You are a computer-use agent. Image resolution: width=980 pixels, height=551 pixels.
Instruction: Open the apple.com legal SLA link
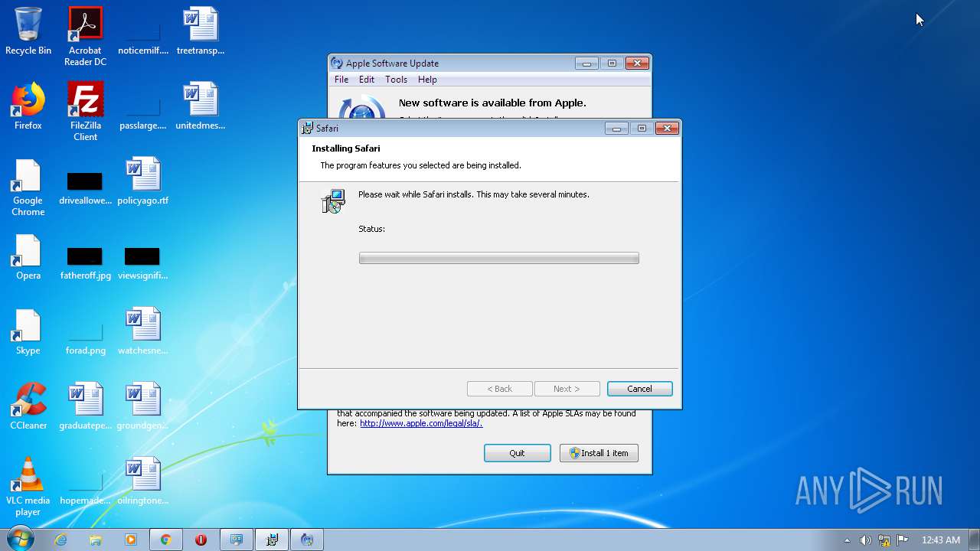coord(421,423)
